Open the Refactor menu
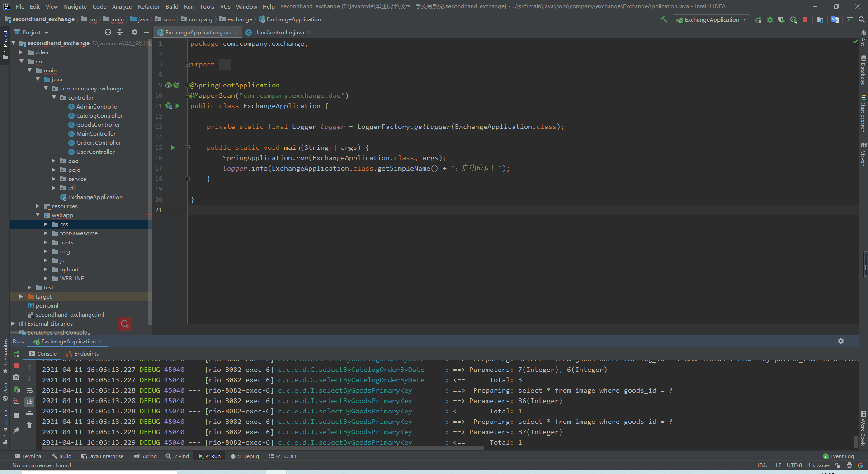The height and width of the screenshot is (474, 868). click(149, 6)
